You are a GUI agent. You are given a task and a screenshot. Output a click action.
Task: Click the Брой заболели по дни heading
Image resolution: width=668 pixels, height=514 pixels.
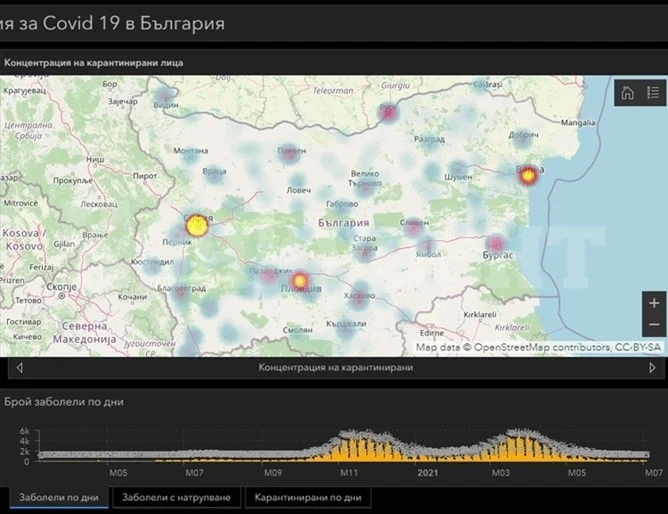click(x=64, y=402)
